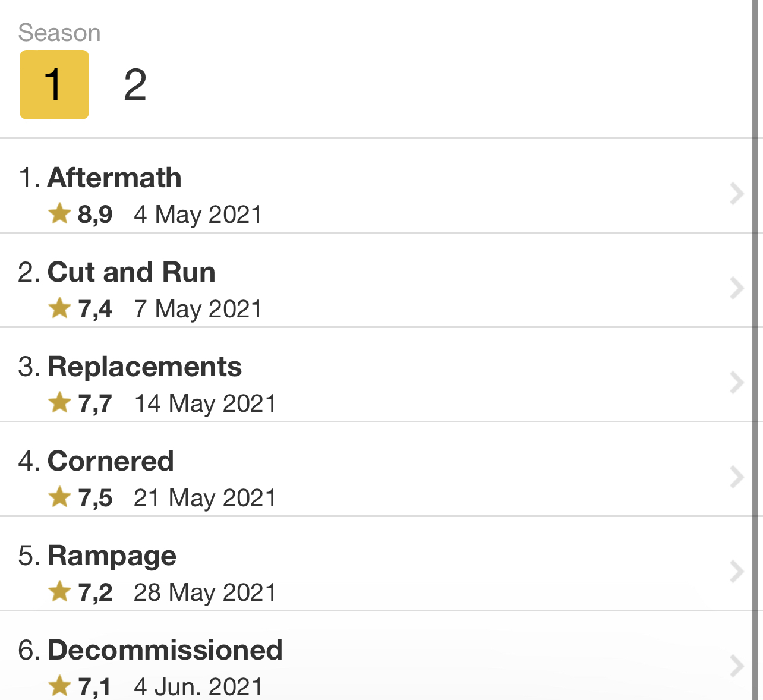763x700 pixels.
Task: Open the Cut and Run episode title
Action: click(131, 272)
